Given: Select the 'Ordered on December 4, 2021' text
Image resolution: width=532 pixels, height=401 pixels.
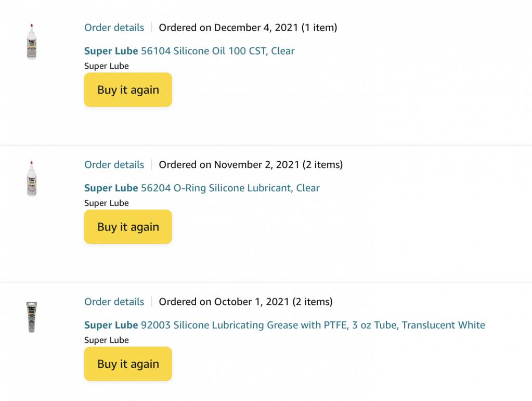Looking at the screenshot, I should pyautogui.click(x=228, y=28).
